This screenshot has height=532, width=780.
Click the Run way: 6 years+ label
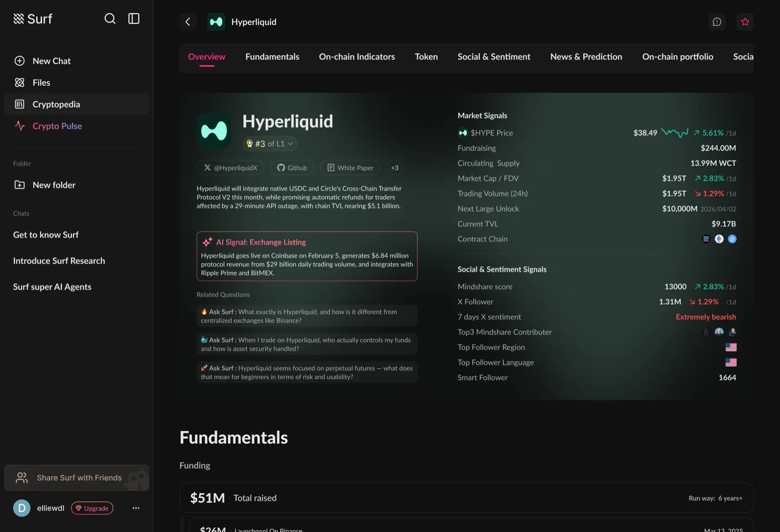tap(716, 498)
